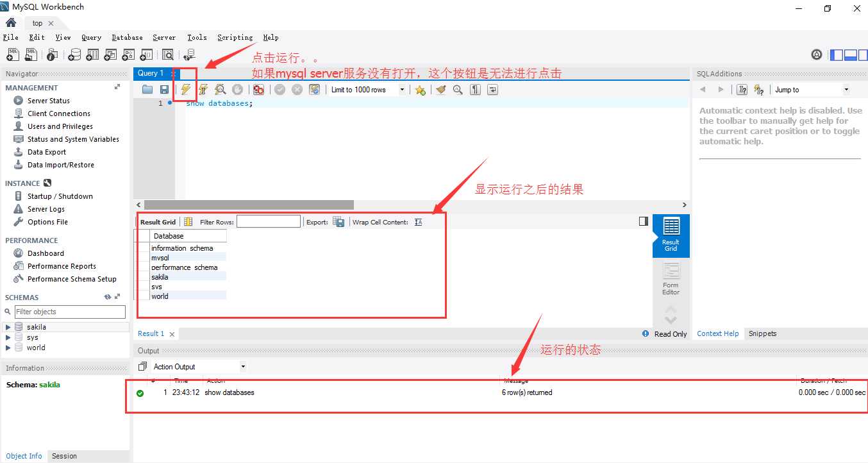This screenshot has height=463, width=868.
Task: Open the Form Editor side panel
Action: [x=671, y=279]
